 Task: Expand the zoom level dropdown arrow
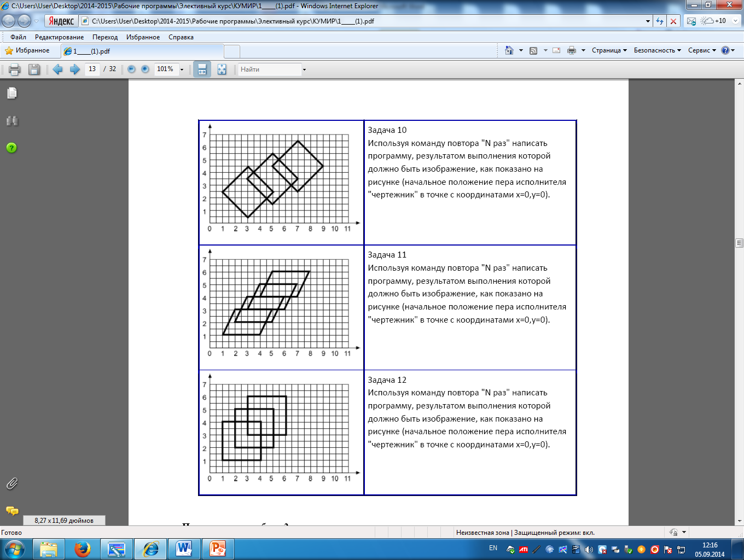click(182, 69)
